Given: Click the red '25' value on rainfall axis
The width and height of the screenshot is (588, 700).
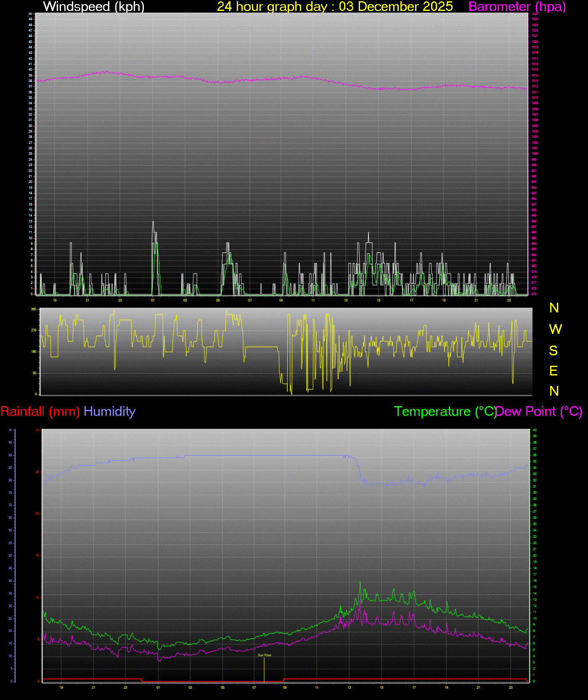Looking at the screenshot, I should pyautogui.click(x=37, y=472).
